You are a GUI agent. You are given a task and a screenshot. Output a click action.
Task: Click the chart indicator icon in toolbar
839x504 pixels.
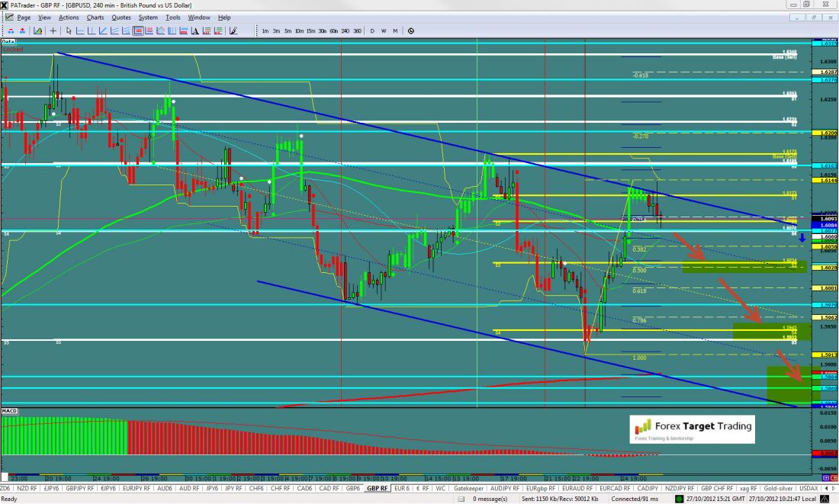tap(37, 31)
